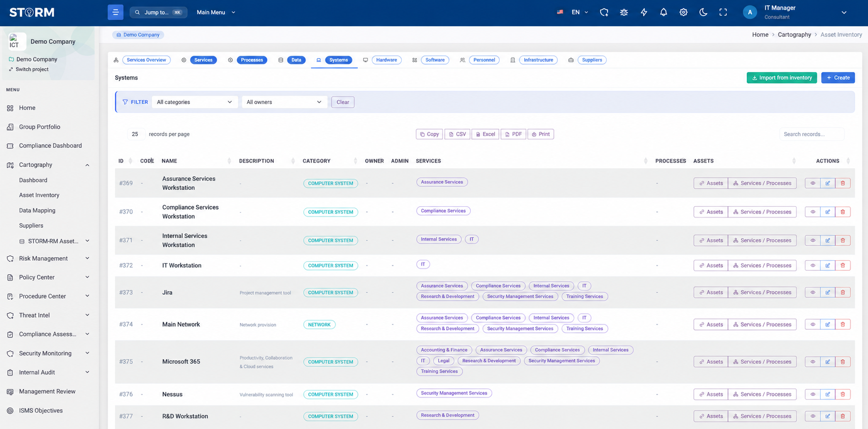
Task: Delete the Nessus system entry
Action: click(843, 394)
